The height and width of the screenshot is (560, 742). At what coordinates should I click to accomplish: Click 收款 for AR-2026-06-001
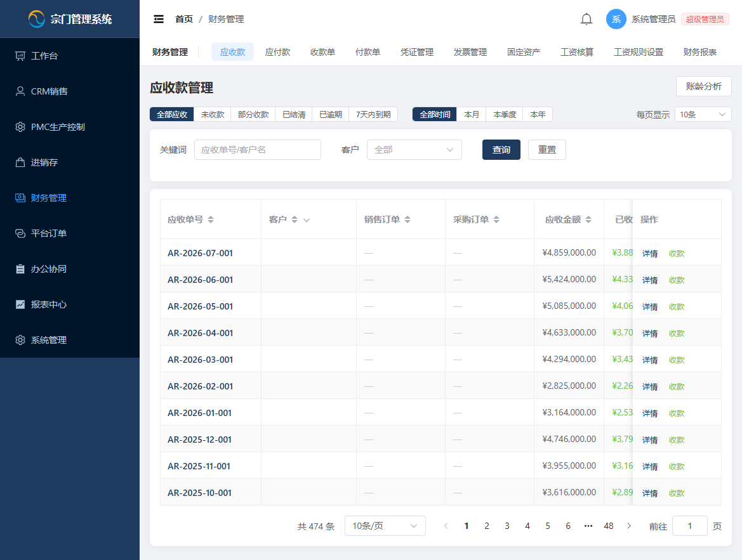pos(677,280)
